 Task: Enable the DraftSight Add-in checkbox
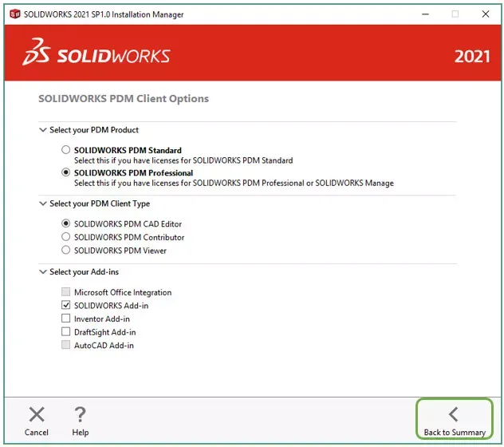tap(65, 331)
